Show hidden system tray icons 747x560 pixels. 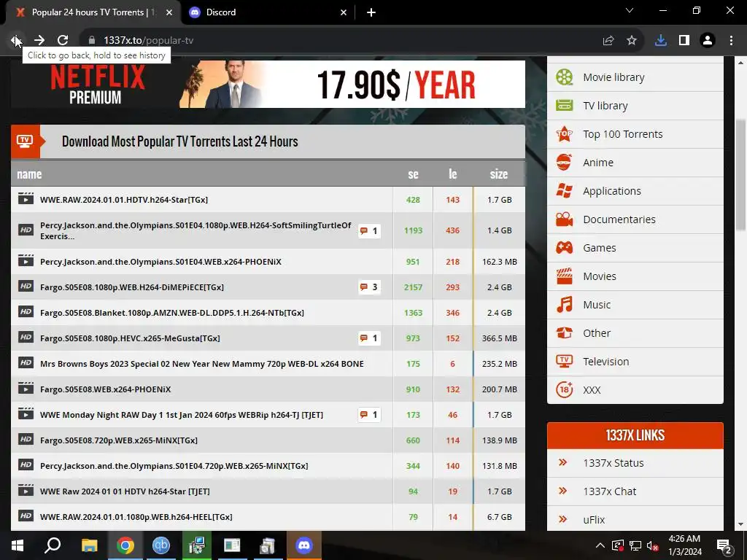600,545
